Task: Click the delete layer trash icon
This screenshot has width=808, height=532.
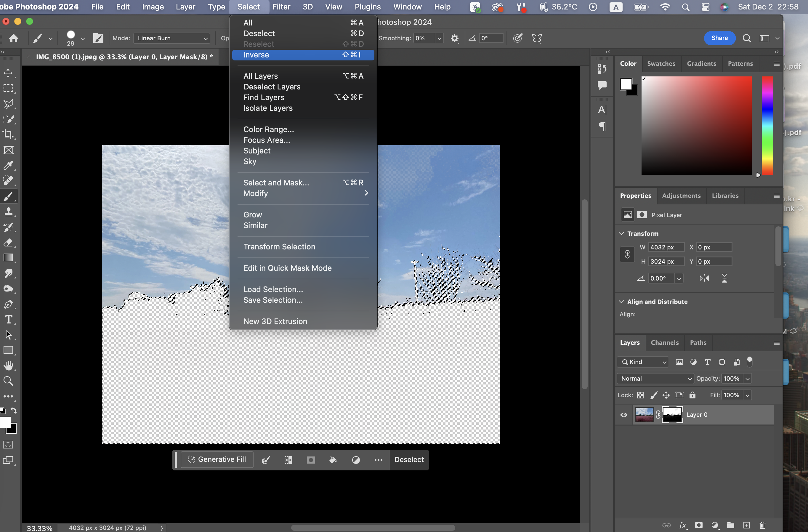Action: click(x=762, y=525)
